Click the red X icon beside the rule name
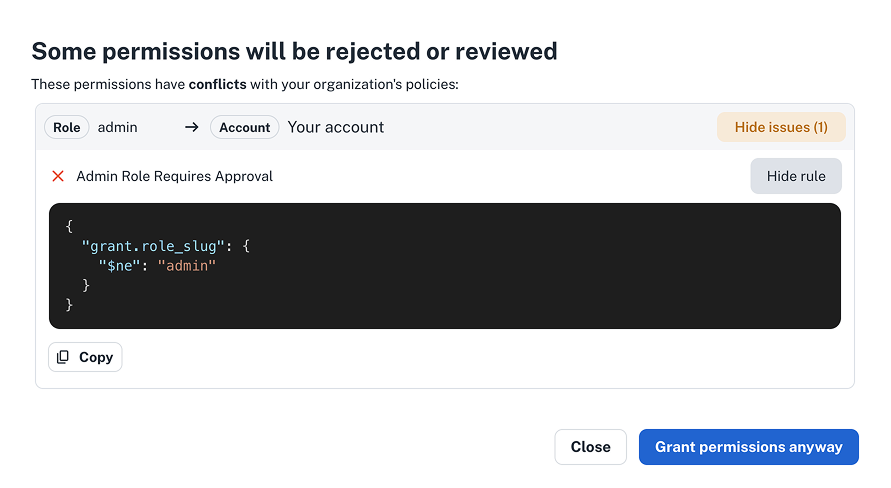 pos(58,176)
